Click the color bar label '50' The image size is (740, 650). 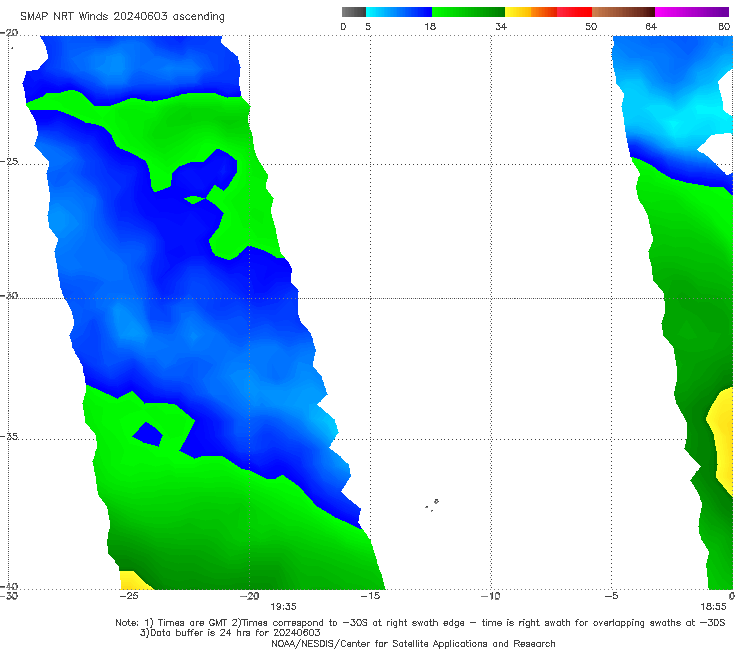[x=591, y=26]
